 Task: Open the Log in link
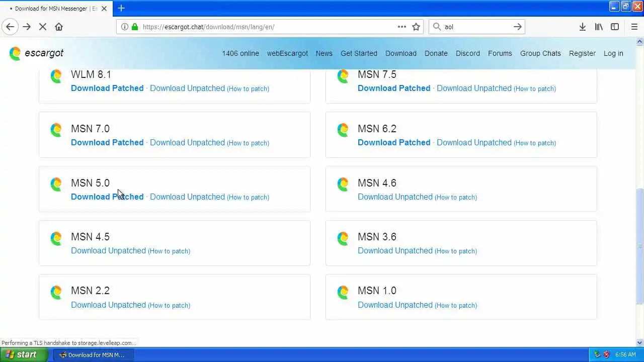tap(613, 53)
